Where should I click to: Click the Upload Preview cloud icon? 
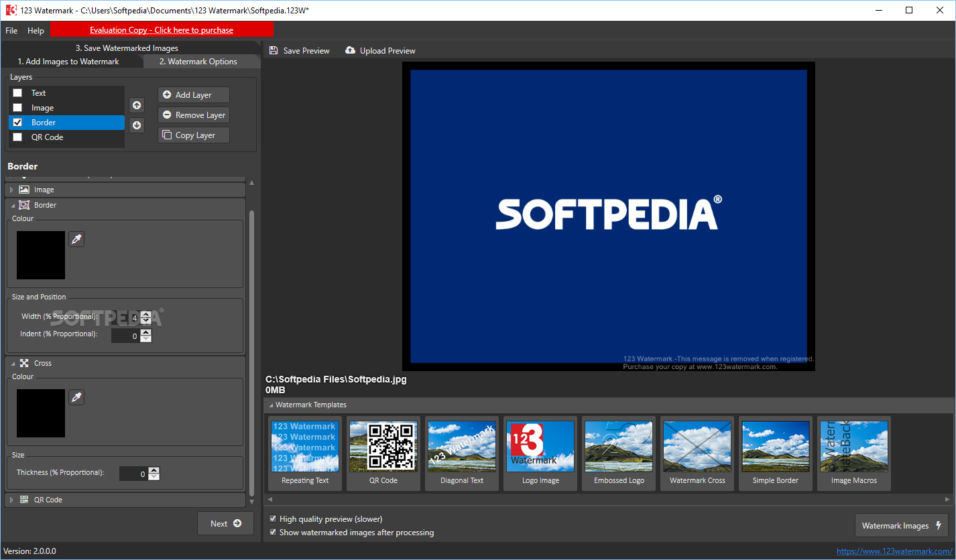(x=350, y=50)
